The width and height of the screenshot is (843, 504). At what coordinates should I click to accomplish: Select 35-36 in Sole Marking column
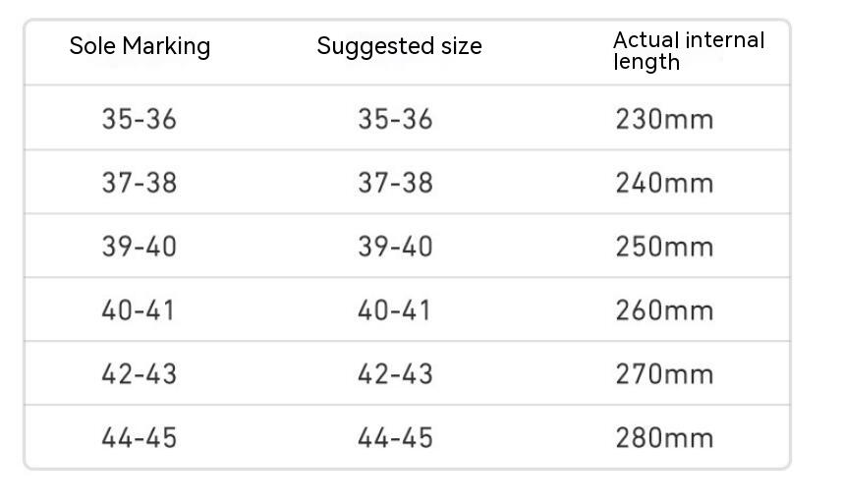tap(139, 119)
